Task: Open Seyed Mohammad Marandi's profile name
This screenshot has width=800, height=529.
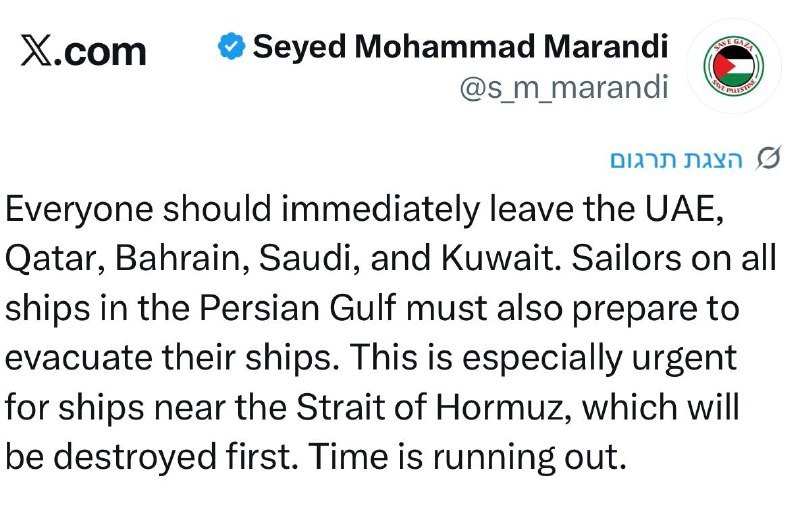Action: [460, 46]
